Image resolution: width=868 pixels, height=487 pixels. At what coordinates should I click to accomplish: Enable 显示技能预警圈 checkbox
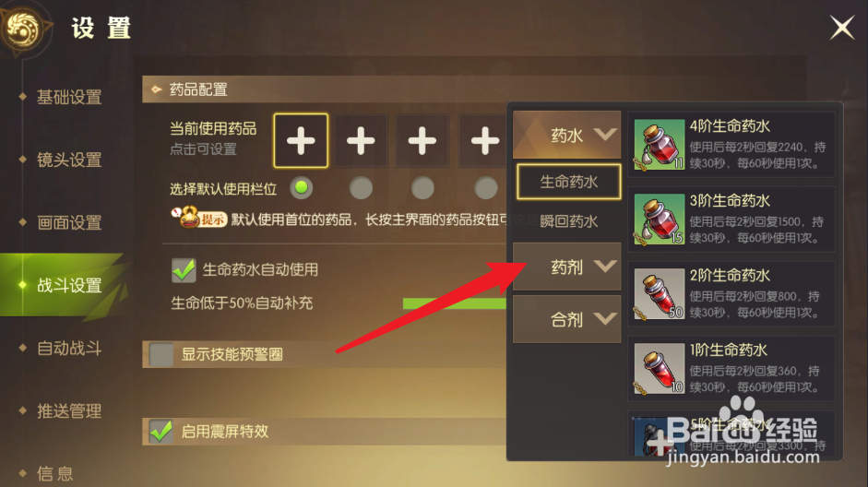[x=161, y=354]
